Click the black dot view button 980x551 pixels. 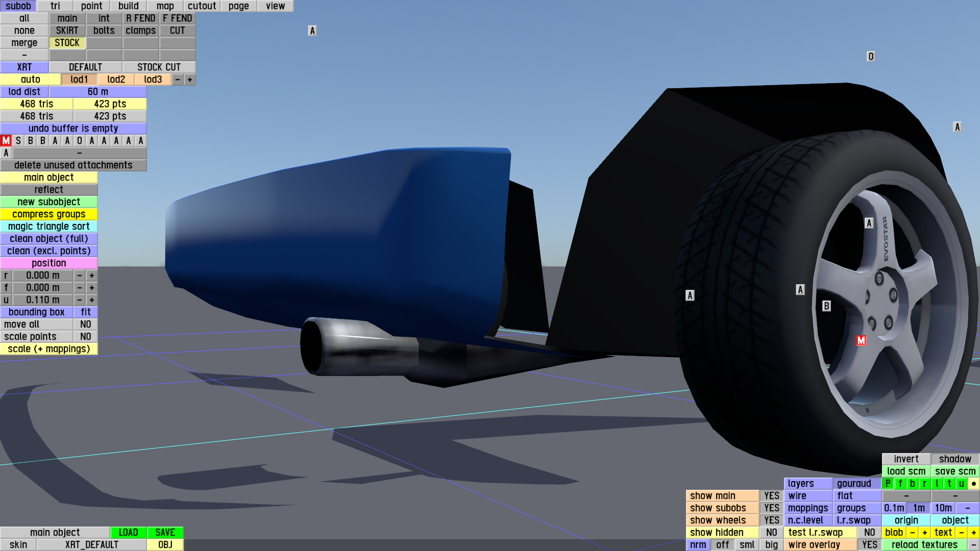973,484
